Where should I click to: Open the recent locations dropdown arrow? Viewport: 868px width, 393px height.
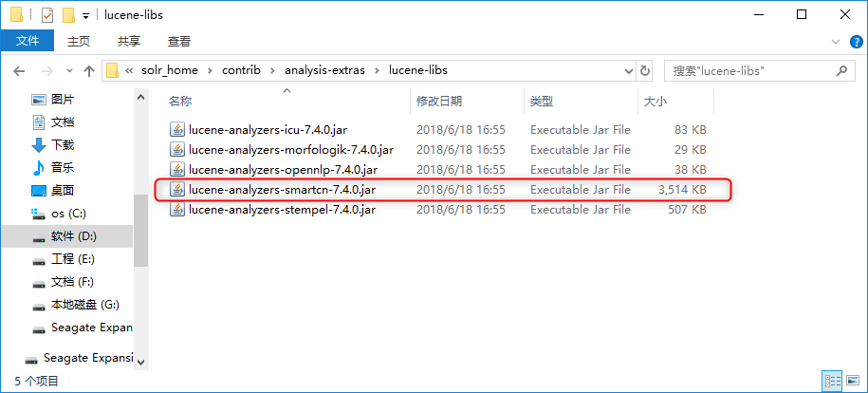69,71
